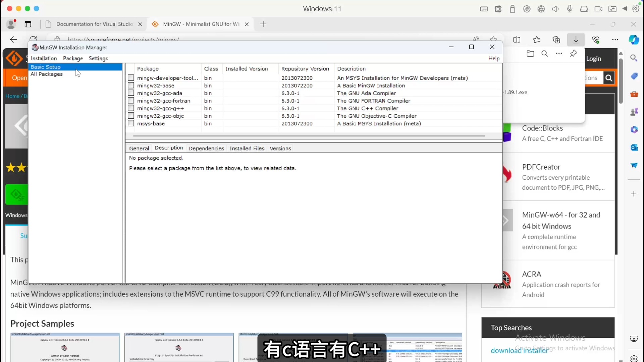Follow the download installer link
This screenshot has width=644, height=362.
519,350
